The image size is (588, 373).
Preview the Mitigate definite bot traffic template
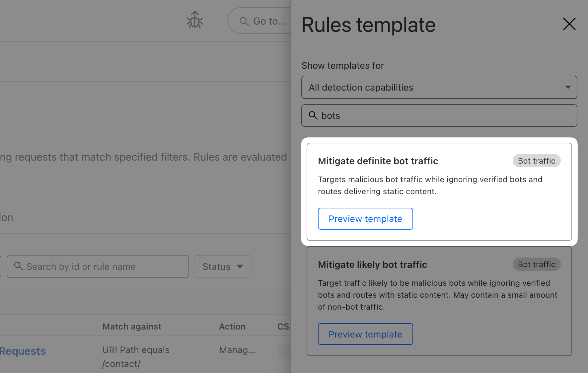(x=365, y=219)
